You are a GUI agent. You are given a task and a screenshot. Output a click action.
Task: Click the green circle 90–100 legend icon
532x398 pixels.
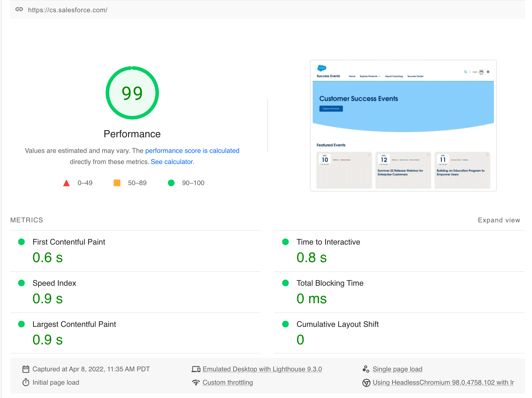coord(171,183)
